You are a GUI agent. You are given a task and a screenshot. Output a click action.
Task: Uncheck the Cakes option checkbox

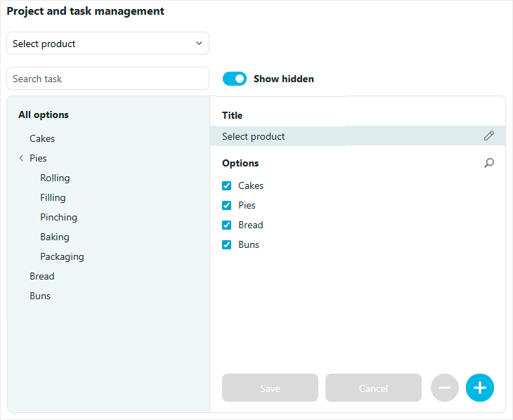(227, 186)
